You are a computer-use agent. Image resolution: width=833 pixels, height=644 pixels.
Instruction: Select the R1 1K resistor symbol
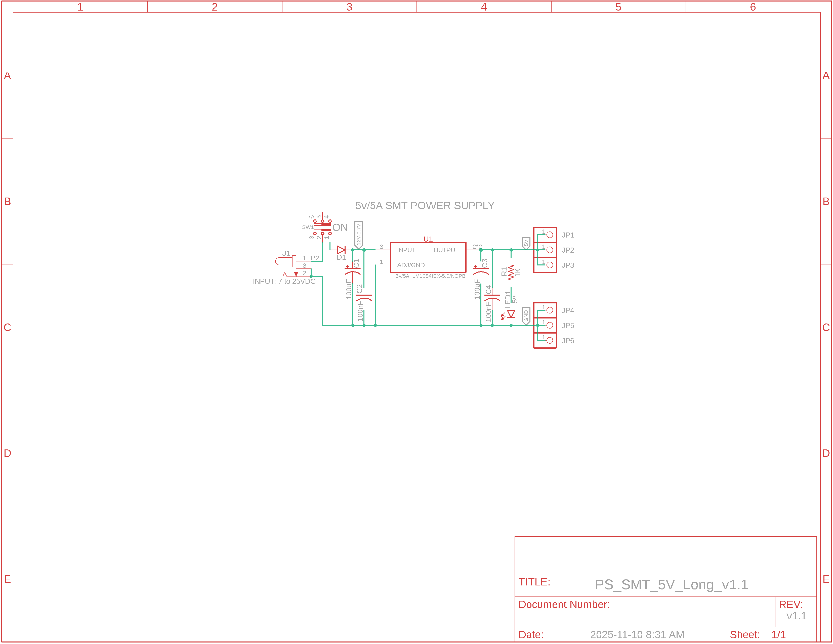pos(511,272)
